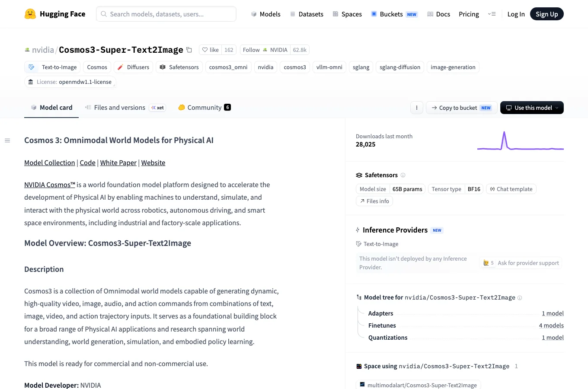588x389 pixels.
Task: Click the Hugging Face logo icon
Action: (x=30, y=14)
